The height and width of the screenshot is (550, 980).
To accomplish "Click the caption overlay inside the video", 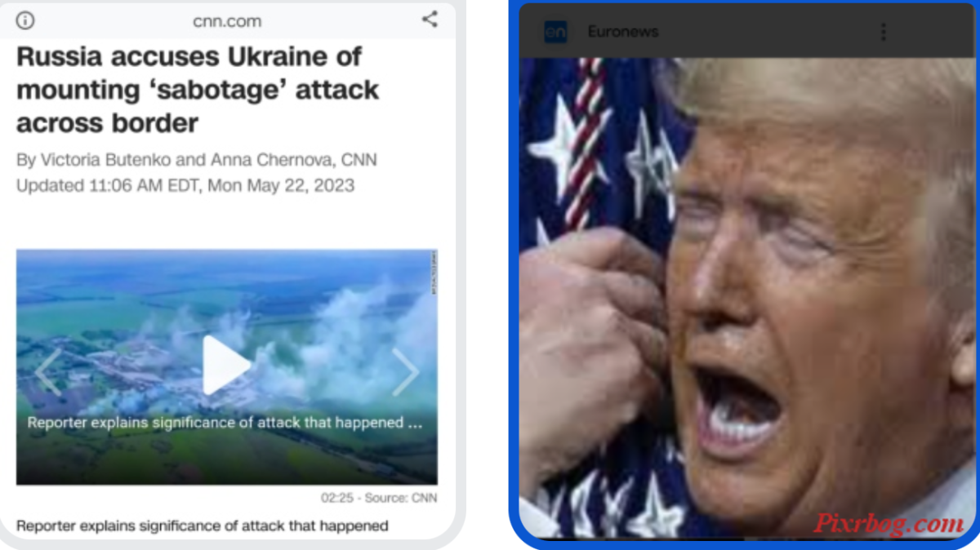I will click(225, 423).
